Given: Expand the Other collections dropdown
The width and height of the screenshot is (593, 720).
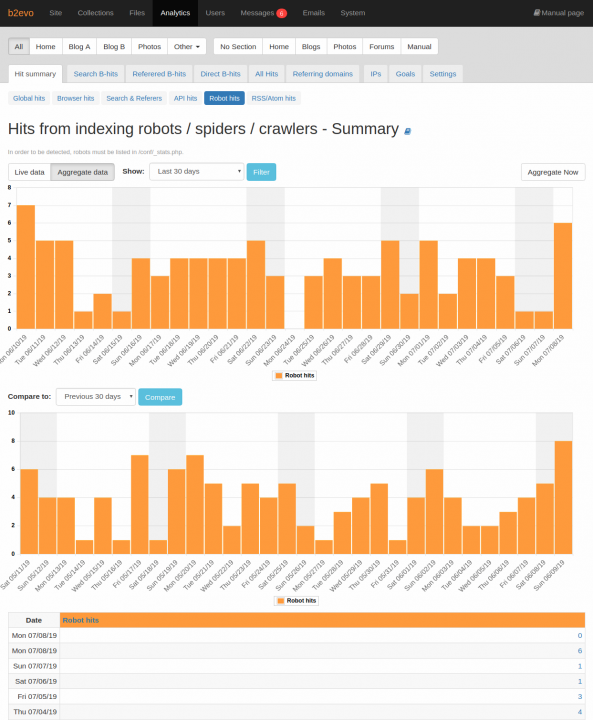Looking at the screenshot, I should [x=186, y=46].
